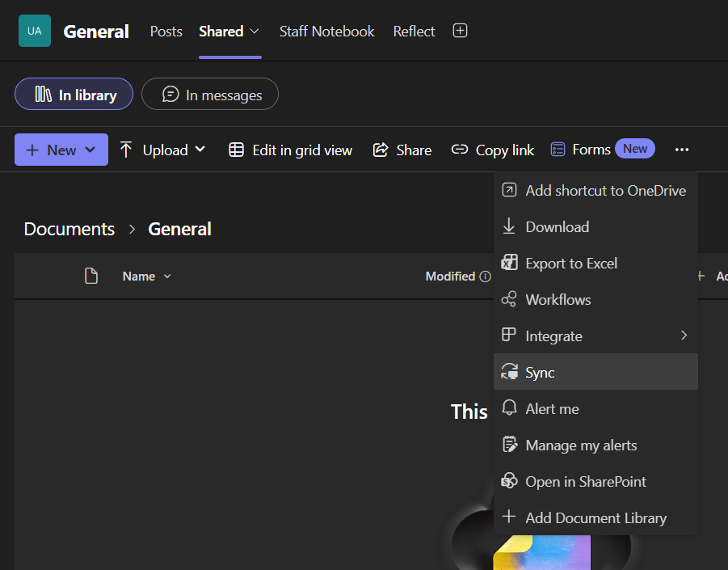Toggle the In library filter
This screenshot has height=570, width=728.
(x=74, y=94)
